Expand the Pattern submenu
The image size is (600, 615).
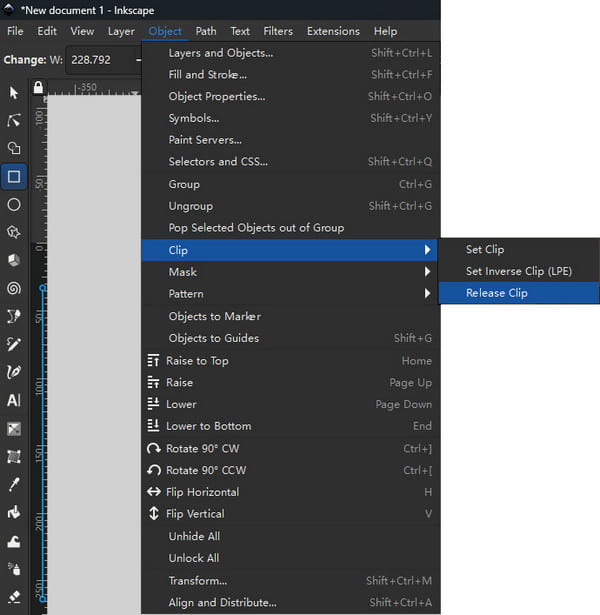pos(290,294)
